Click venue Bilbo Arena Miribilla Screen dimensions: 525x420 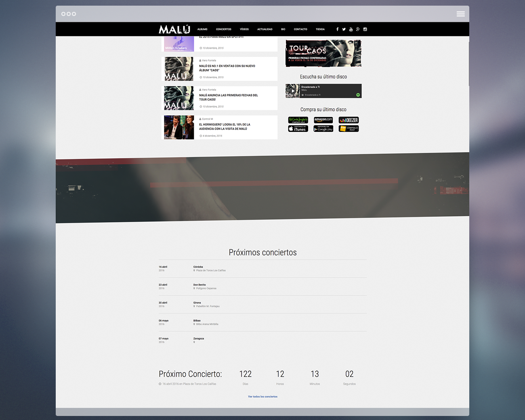(207, 324)
